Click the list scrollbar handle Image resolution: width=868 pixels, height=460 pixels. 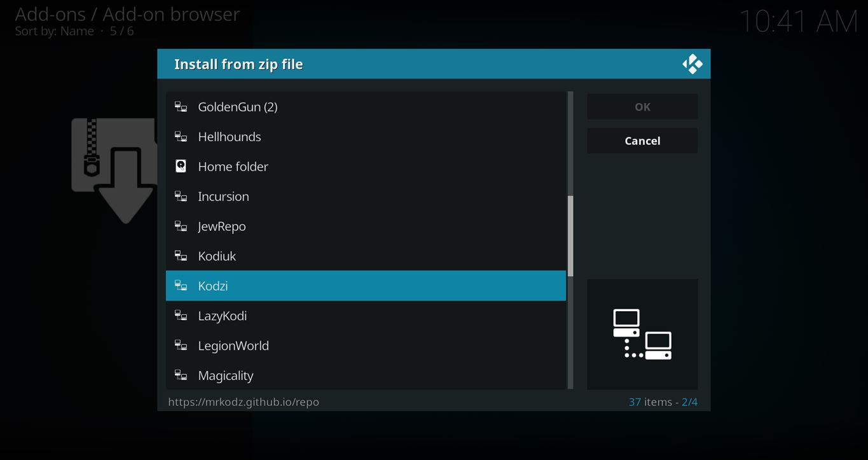point(570,235)
